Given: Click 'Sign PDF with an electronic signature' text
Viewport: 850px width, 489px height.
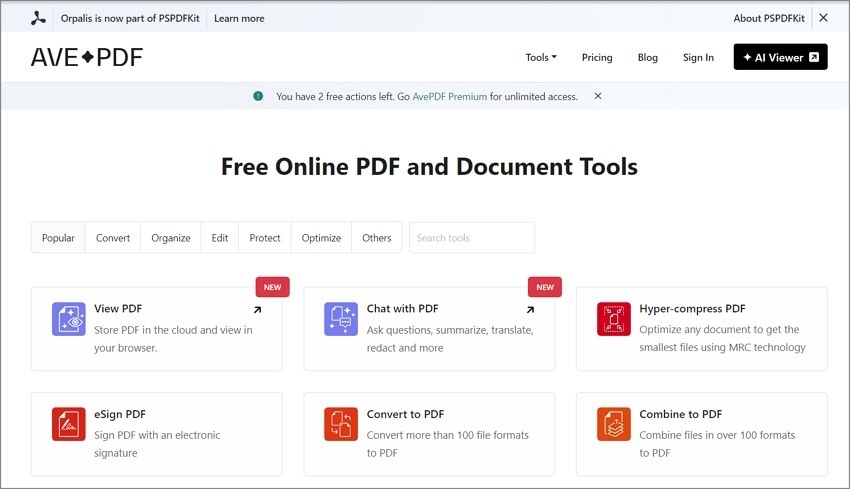Looking at the screenshot, I should point(157,444).
